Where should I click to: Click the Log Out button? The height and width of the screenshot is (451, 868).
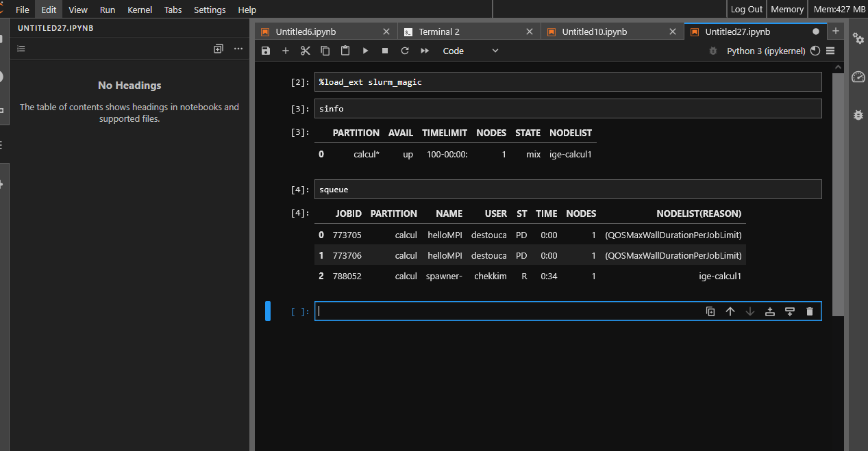point(746,10)
